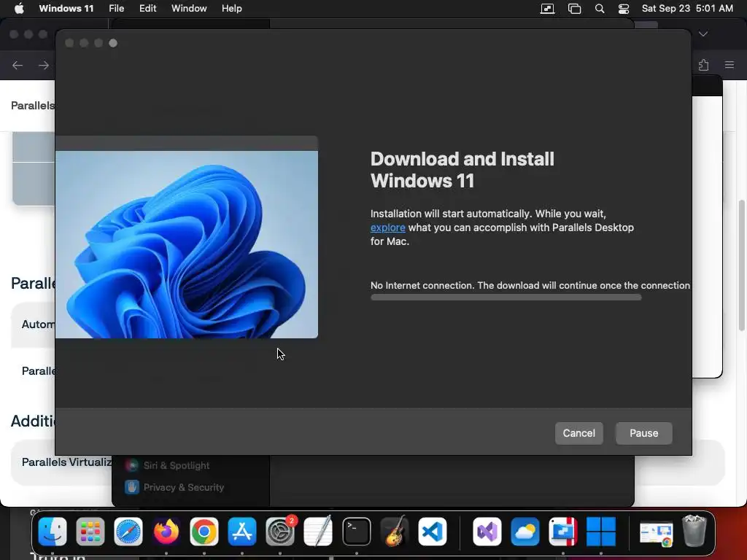Pause the Windows 11 download

[x=643, y=433]
